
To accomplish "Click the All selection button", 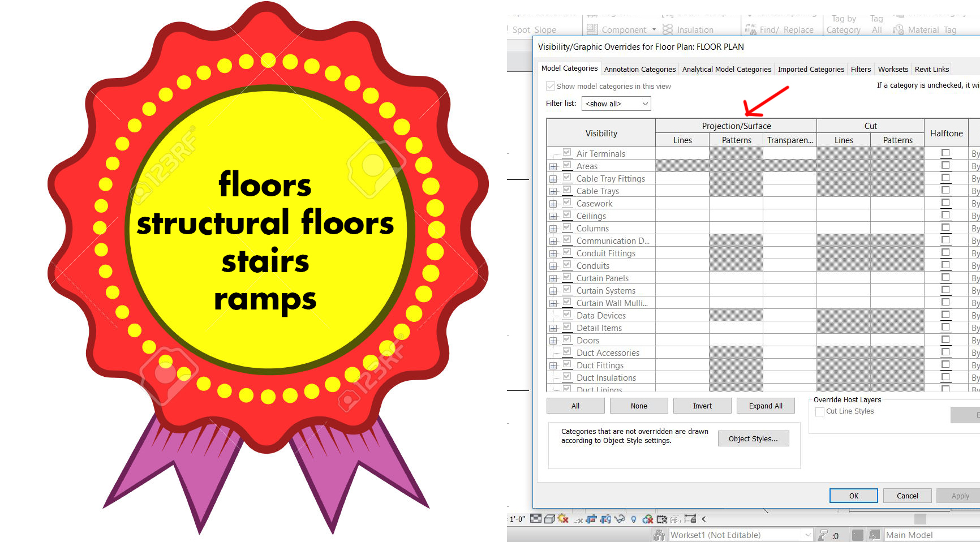I will (575, 406).
